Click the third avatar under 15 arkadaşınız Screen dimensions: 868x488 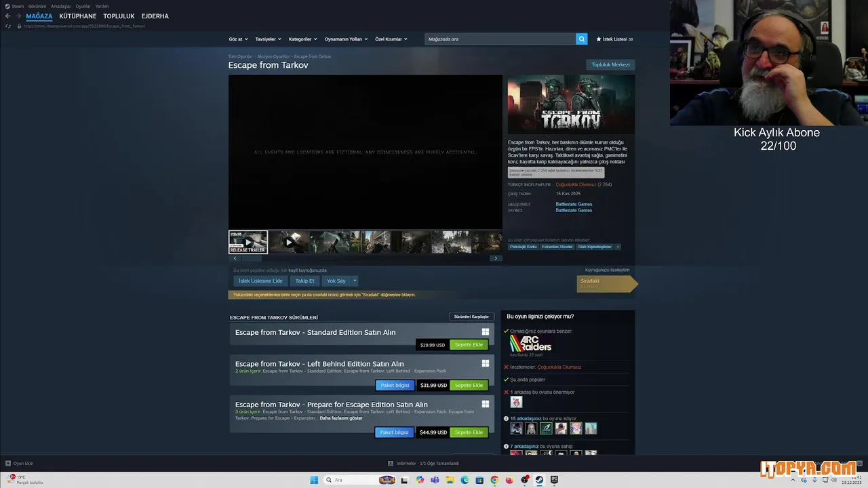(546, 428)
